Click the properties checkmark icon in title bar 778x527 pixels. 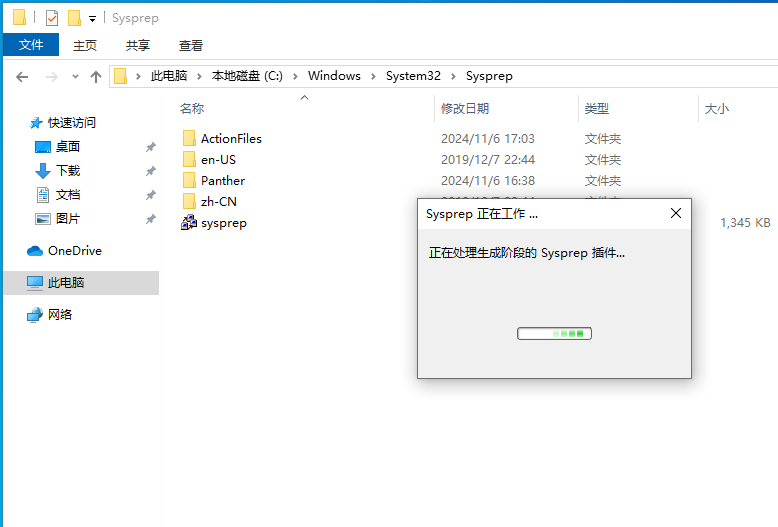point(52,18)
